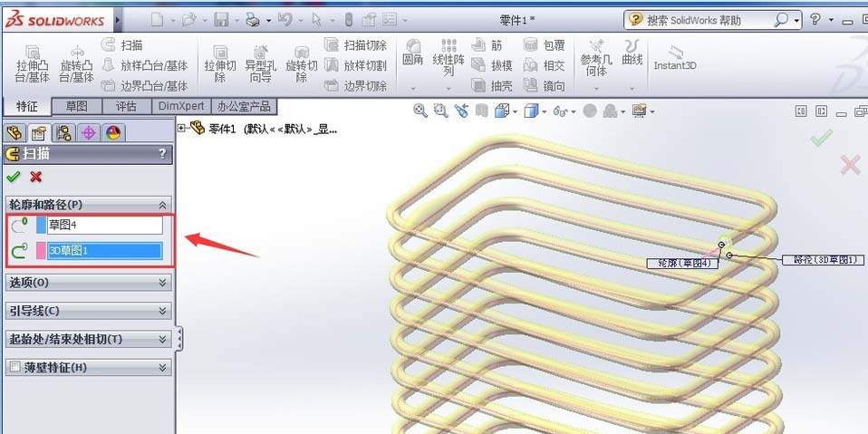Image resolution: width=868 pixels, height=434 pixels.
Task: Click the Fillet (圆角) tool
Action: point(413,53)
